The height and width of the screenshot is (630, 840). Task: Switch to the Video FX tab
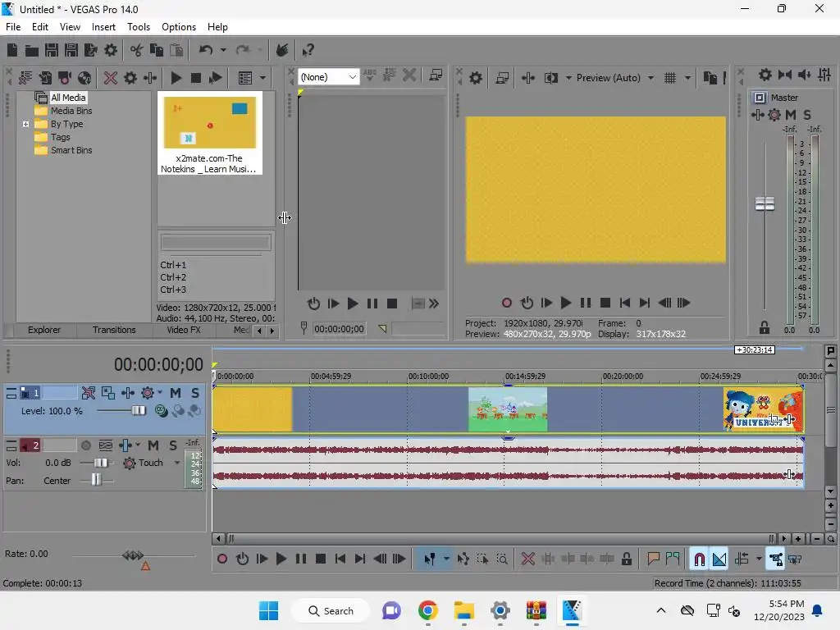tap(183, 330)
